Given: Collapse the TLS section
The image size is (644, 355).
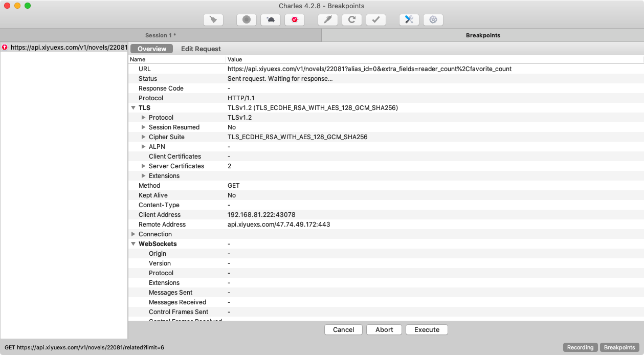Looking at the screenshot, I should click(134, 108).
